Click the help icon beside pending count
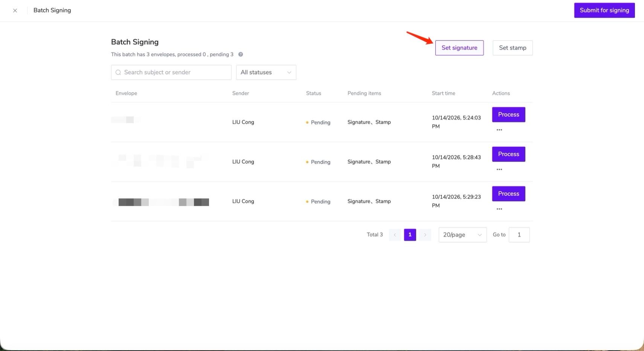The width and height of the screenshot is (644, 351). coord(241,54)
